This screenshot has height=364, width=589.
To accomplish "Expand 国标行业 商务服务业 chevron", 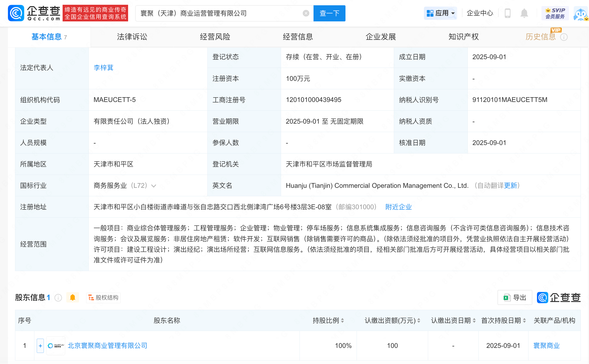I will click(154, 186).
